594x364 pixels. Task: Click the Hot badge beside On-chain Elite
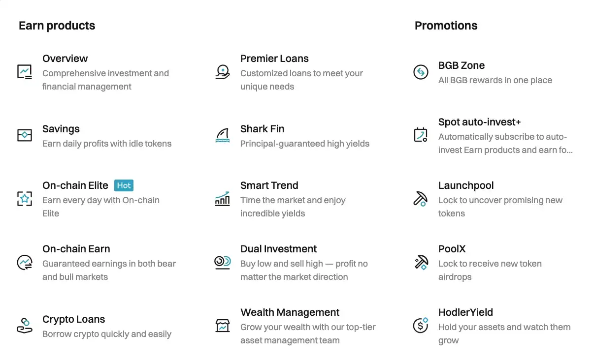click(124, 185)
